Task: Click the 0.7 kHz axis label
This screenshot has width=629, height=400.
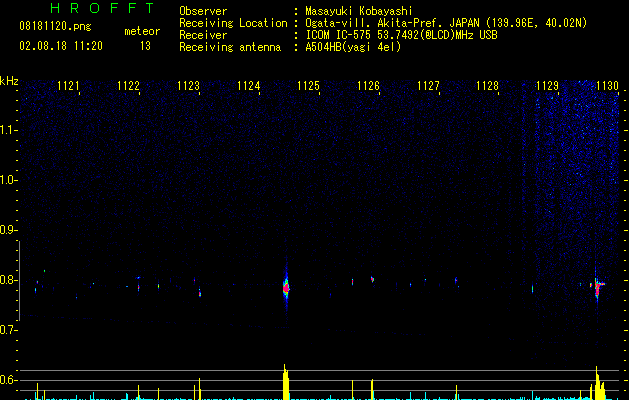Action: point(8,330)
